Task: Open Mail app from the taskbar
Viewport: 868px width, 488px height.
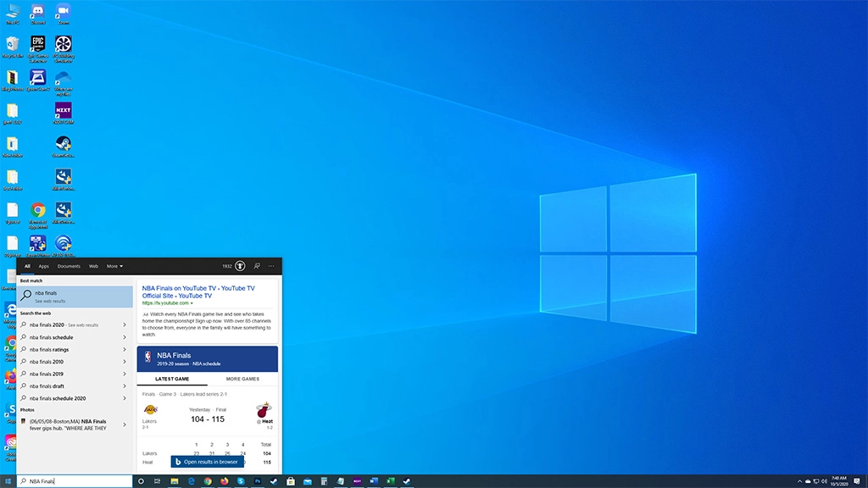Action: point(307,481)
